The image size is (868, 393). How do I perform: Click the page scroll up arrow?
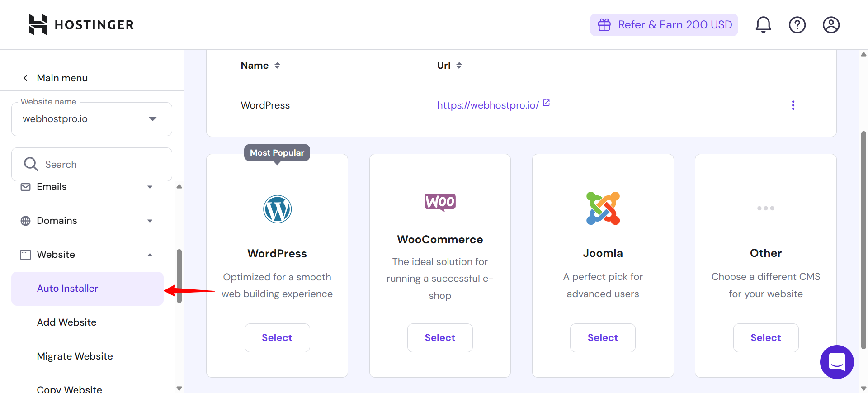[863, 54]
